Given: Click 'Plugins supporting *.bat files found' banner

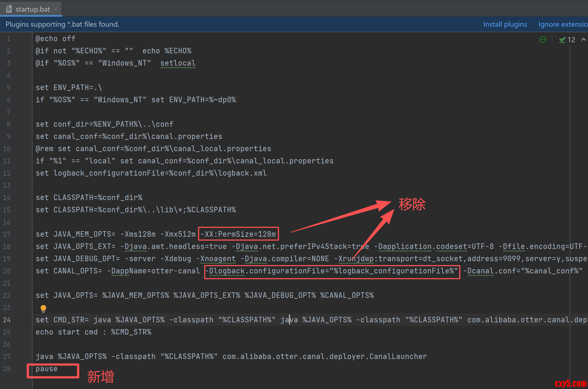Looking at the screenshot, I should coord(62,24).
